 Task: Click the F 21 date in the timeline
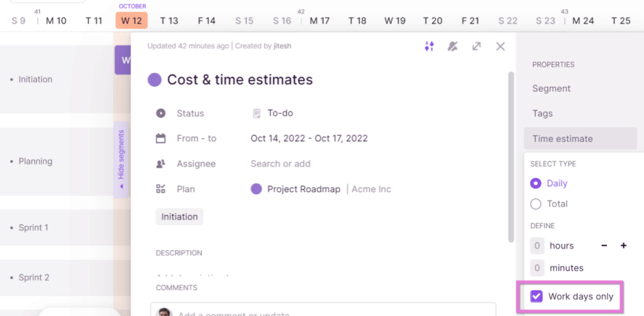470,21
